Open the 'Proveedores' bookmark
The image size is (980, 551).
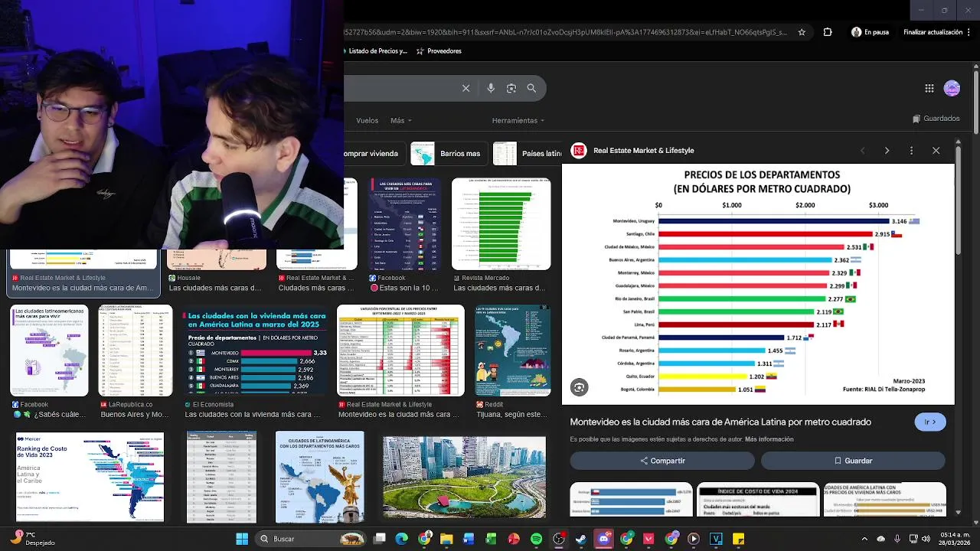pos(439,51)
